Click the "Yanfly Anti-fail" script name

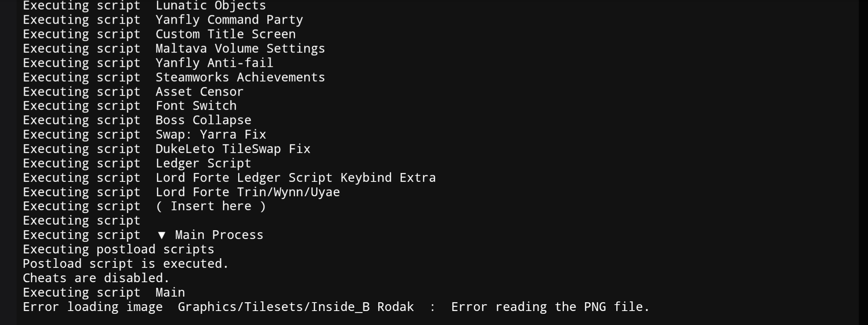(x=214, y=63)
